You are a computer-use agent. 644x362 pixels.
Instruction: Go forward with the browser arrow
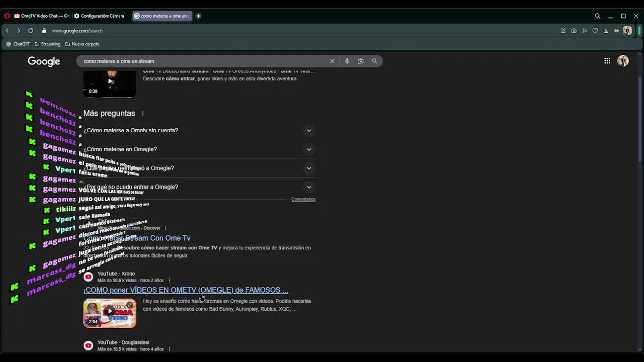click(19, 31)
